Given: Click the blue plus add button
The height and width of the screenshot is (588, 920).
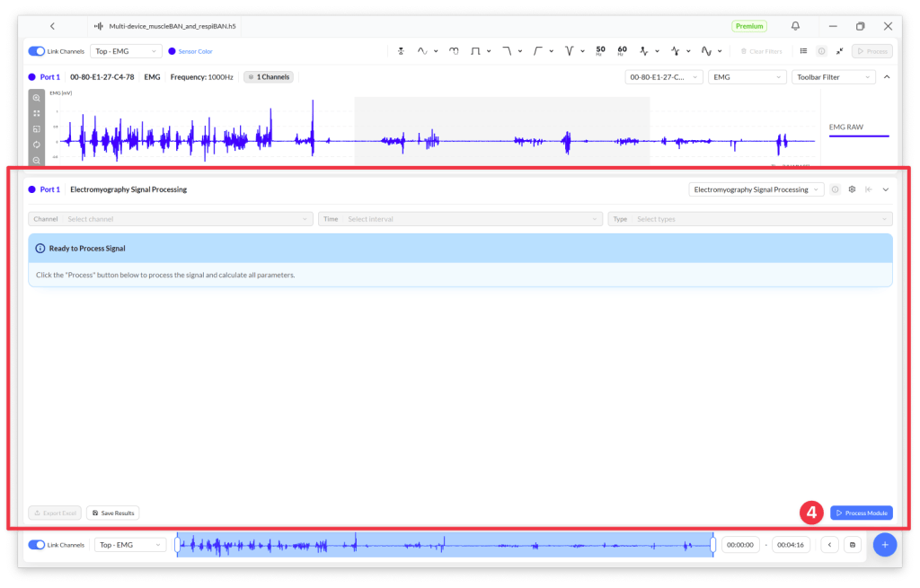Looking at the screenshot, I should pyautogui.click(x=885, y=545).
